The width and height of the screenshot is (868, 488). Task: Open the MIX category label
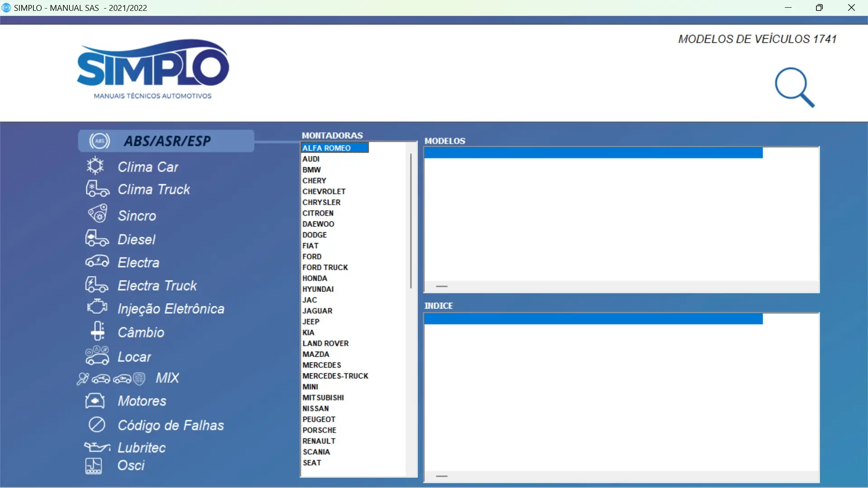[167, 378]
